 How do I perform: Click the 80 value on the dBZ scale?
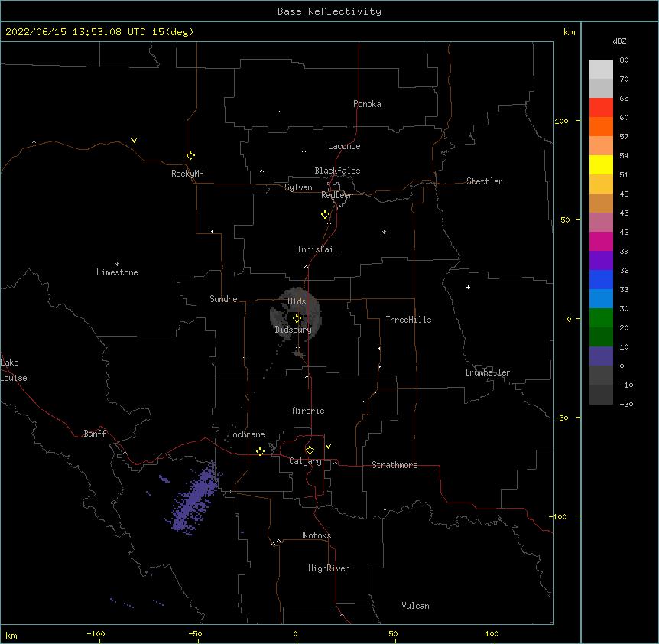click(x=624, y=60)
